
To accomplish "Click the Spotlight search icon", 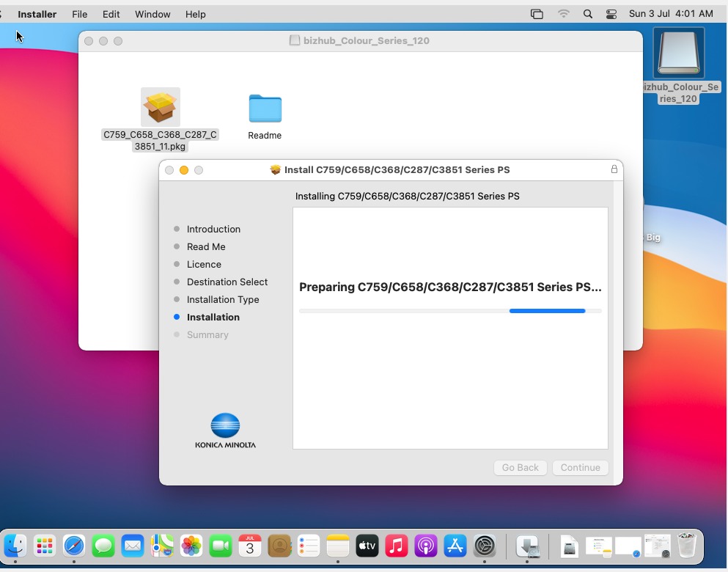I will click(587, 14).
